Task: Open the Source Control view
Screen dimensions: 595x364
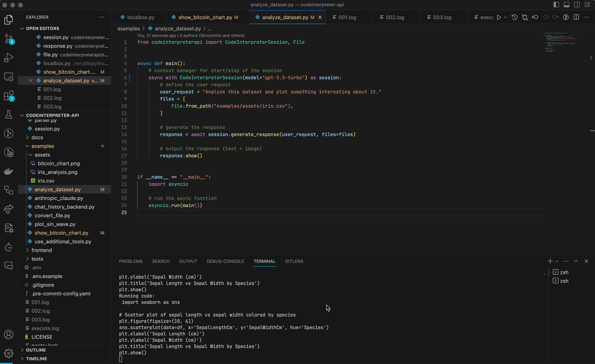Action: click(x=9, y=39)
